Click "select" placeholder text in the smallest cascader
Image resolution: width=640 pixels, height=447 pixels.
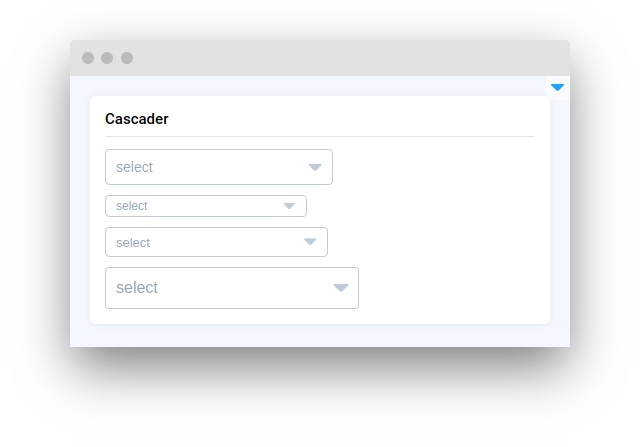tap(132, 206)
